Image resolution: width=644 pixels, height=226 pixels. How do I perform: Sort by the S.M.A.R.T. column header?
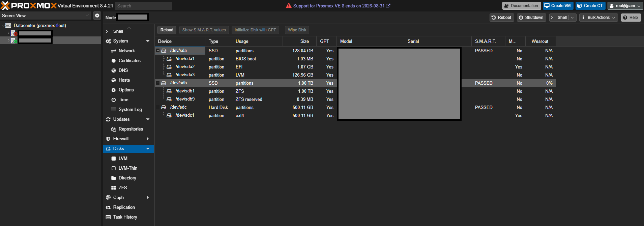click(x=488, y=41)
